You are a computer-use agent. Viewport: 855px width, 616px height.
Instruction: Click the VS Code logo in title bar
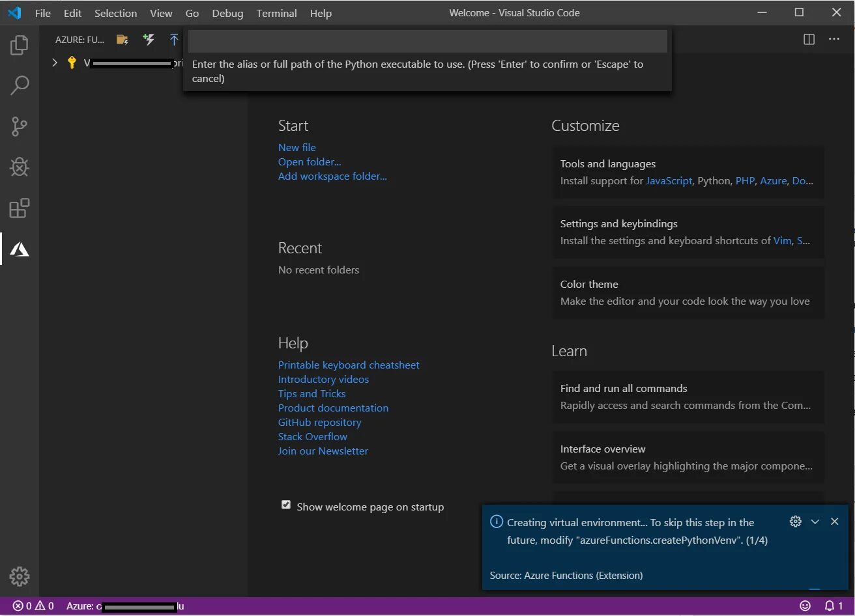tap(14, 13)
